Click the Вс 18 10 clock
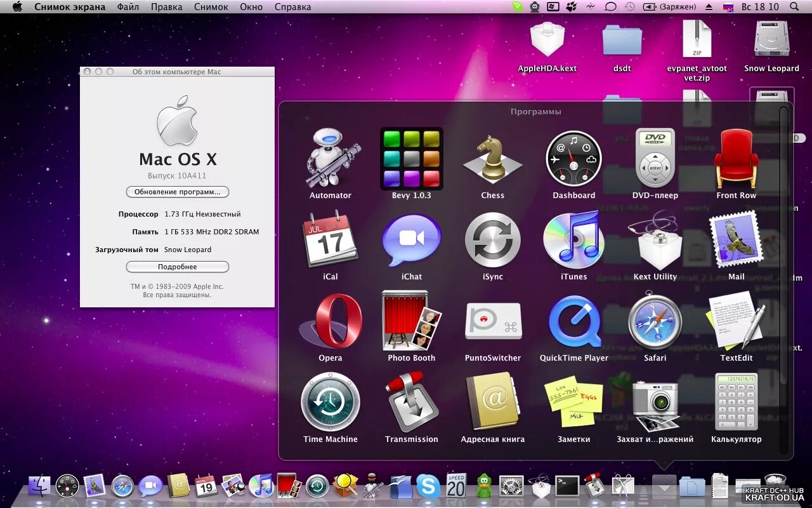Screen dimensions: 812x508 point(760,7)
